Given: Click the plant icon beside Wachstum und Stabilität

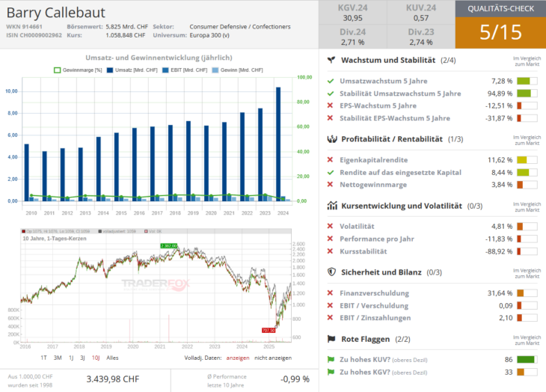Looking at the screenshot, I should 331,60.
